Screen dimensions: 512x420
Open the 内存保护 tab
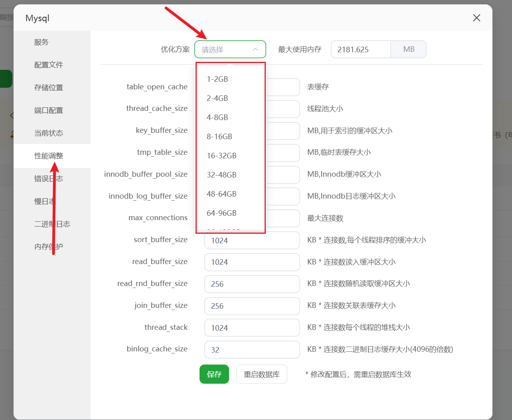coord(49,247)
